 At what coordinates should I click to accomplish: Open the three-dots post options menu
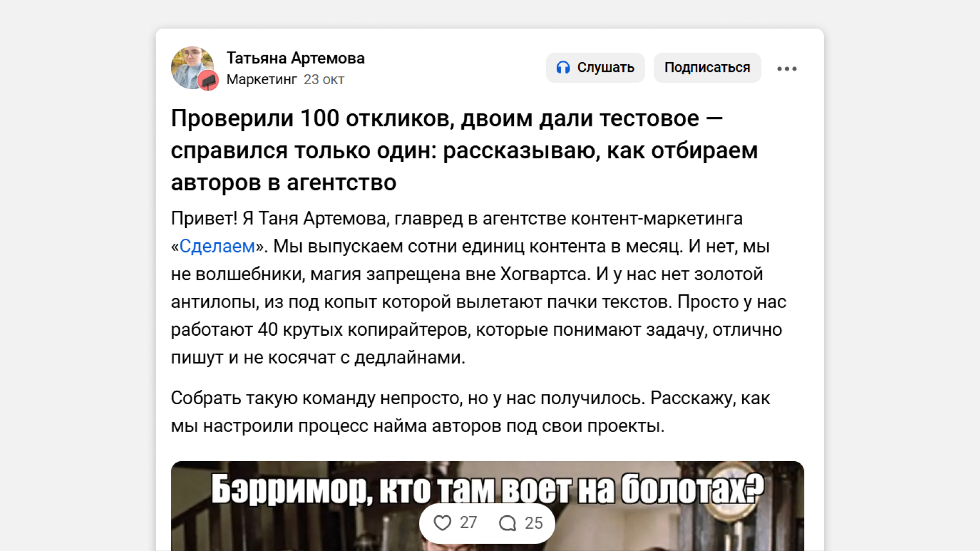(787, 68)
